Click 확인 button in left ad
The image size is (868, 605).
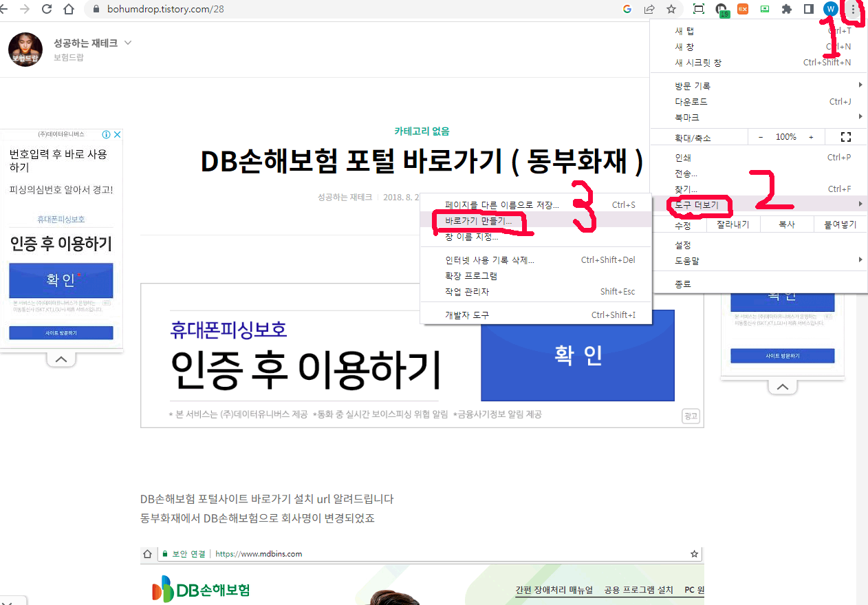pyautogui.click(x=61, y=280)
